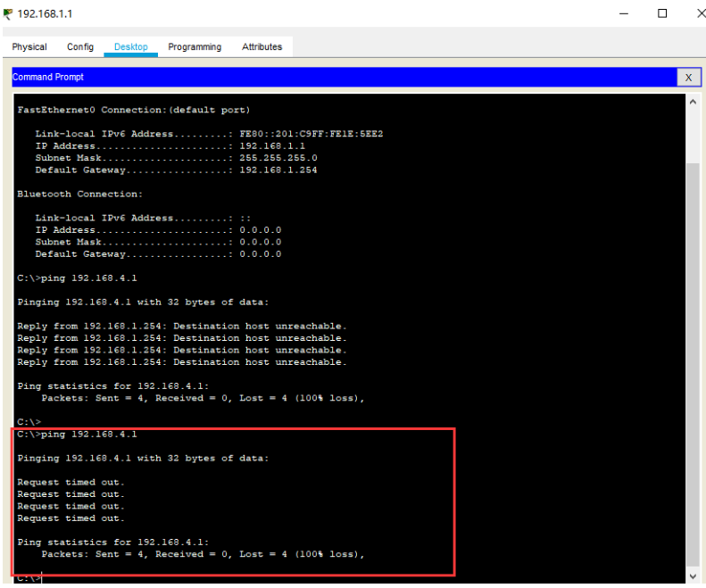Click the last 'Packets: Sent = 4' statistics line
The width and height of the screenshot is (706, 588).
pos(203,554)
